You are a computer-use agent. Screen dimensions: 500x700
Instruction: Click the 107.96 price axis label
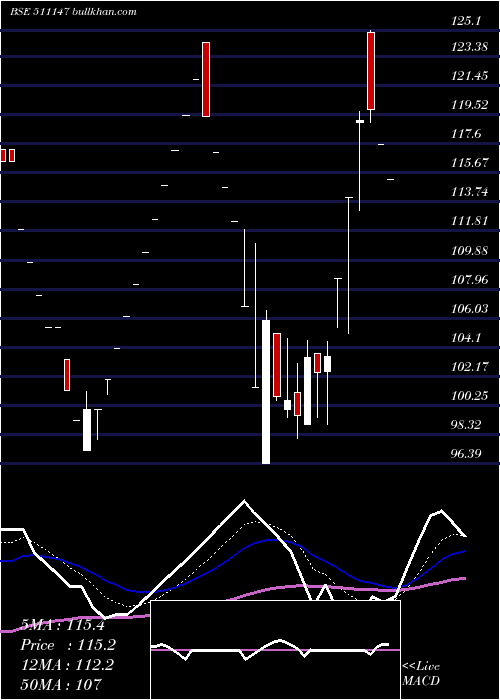click(x=469, y=279)
